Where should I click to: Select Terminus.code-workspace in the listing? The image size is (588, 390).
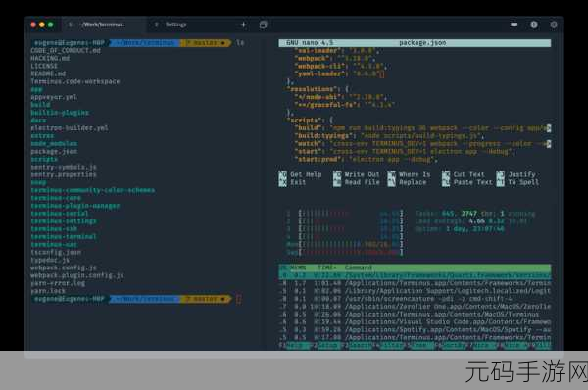pyautogui.click(x=75, y=81)
